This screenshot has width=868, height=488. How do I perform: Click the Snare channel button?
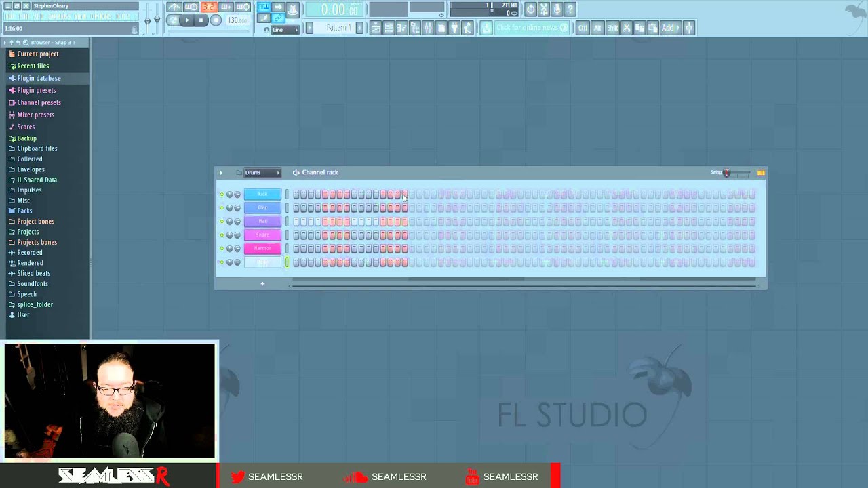262,235
